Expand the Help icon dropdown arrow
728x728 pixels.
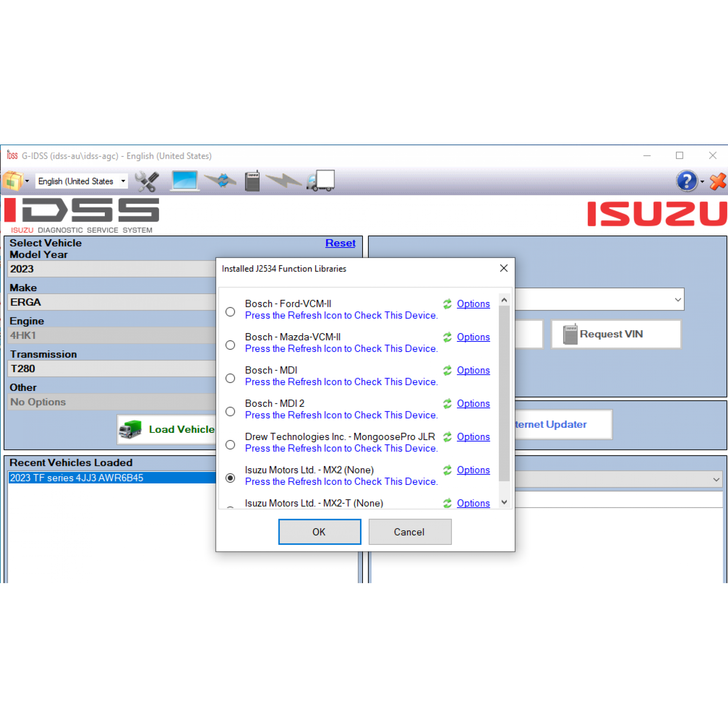tap(703, 181)
